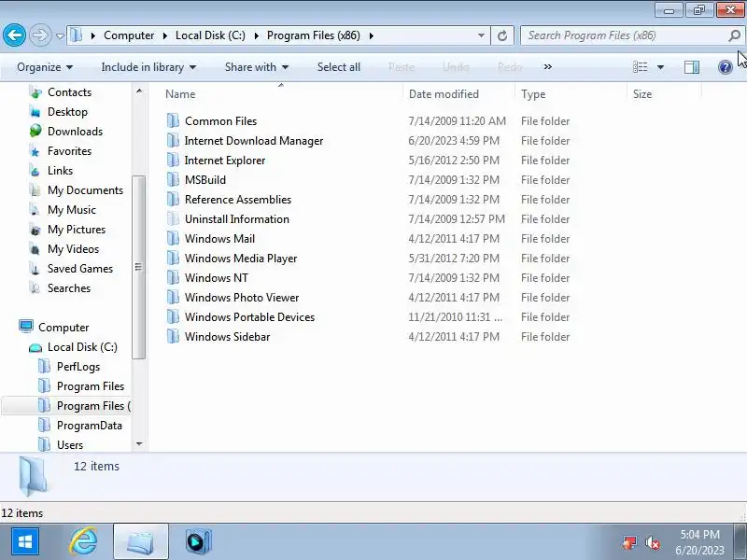
Task: Toggle the preview pane icon
Action: tap(692, 67)
